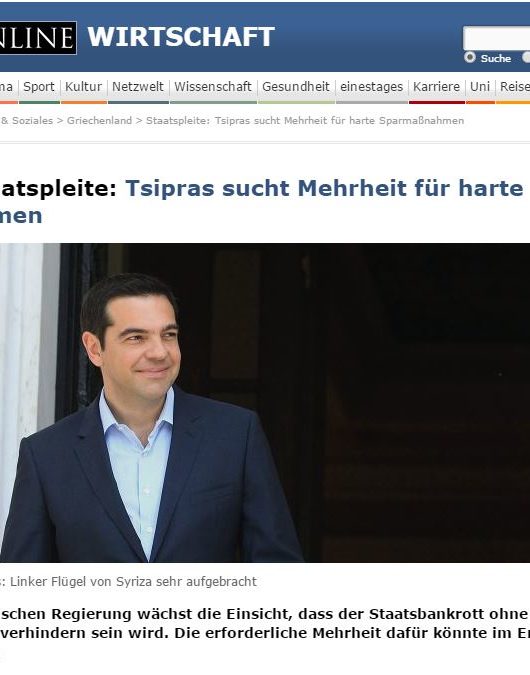Click the photo caption about Syriza

pos(128,582)
